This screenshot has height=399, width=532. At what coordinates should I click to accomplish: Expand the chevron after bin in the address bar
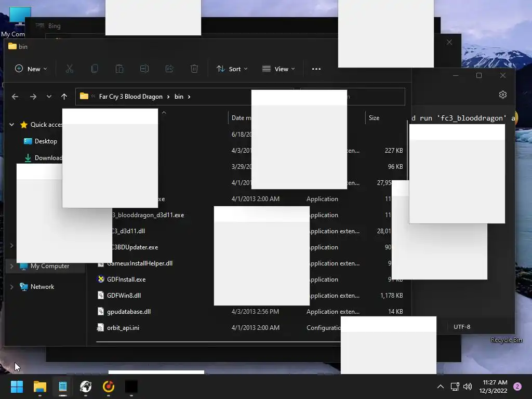189,97
